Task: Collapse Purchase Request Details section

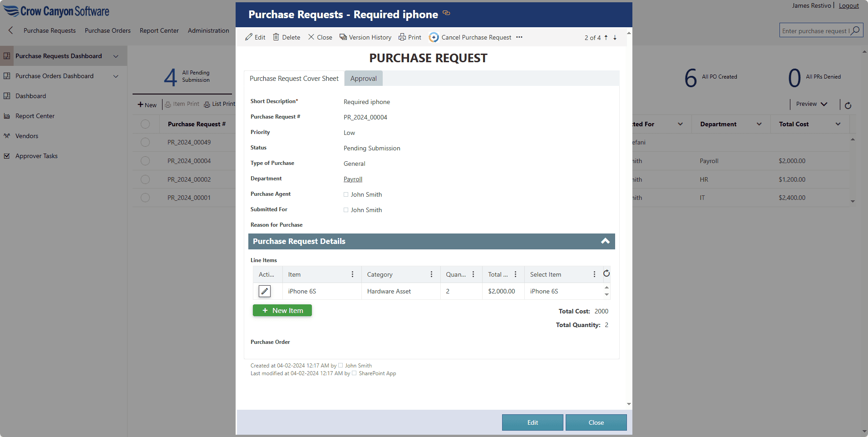Action: 605,241
